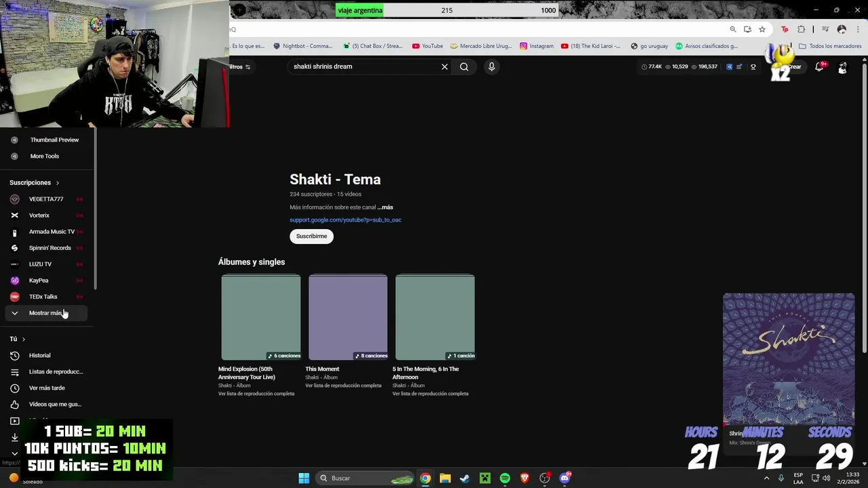Show hidden system tray icons
The image size is (868, 488).
[x=767, y=478]
